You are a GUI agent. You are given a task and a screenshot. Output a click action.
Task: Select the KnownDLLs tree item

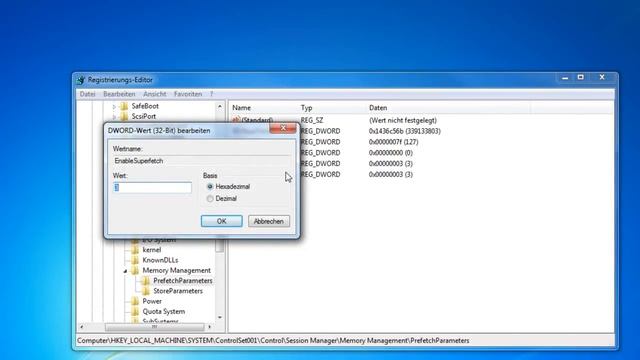pyautogui.click(x=160, y=260)
